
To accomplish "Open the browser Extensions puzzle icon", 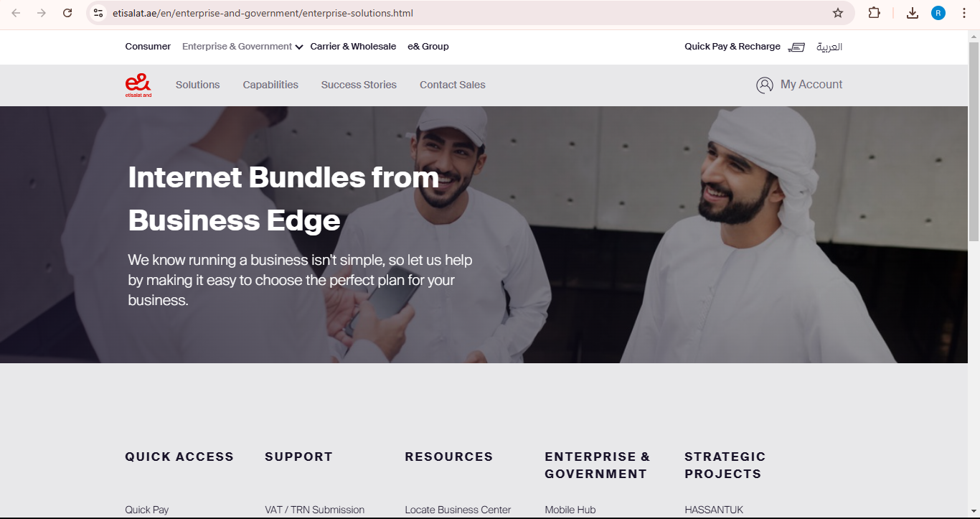I will point(874,13).
